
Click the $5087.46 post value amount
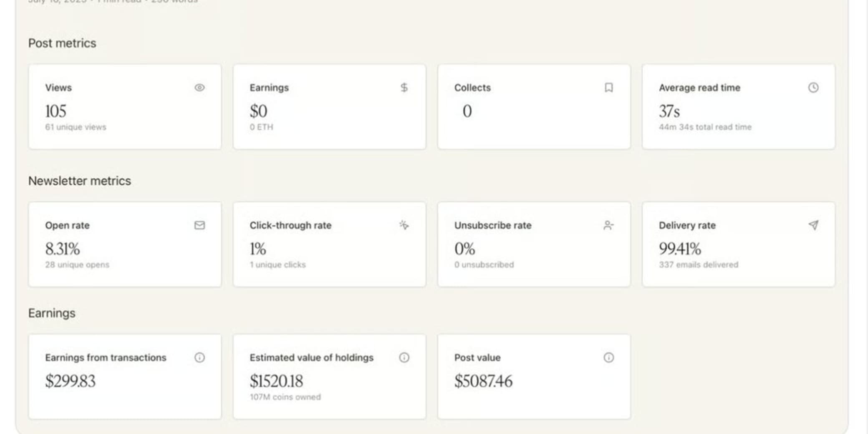coord(483,381)
